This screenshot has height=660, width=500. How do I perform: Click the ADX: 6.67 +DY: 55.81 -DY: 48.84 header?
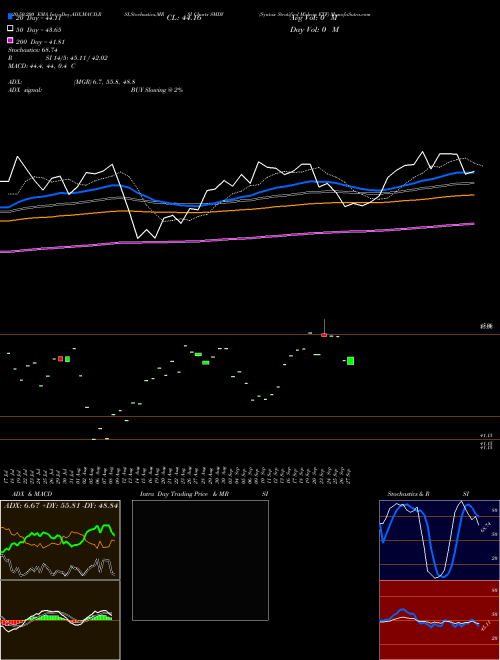61,505
